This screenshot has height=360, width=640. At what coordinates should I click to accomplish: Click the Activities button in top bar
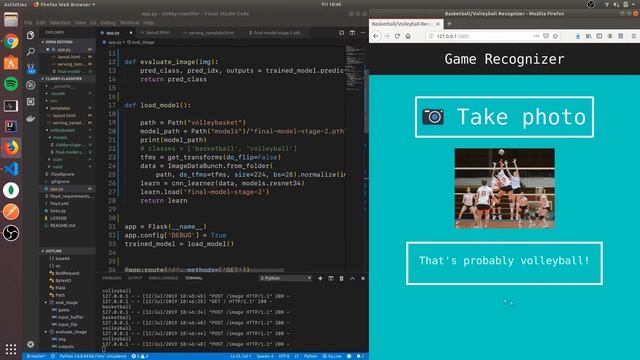click(x=15, y=4)
